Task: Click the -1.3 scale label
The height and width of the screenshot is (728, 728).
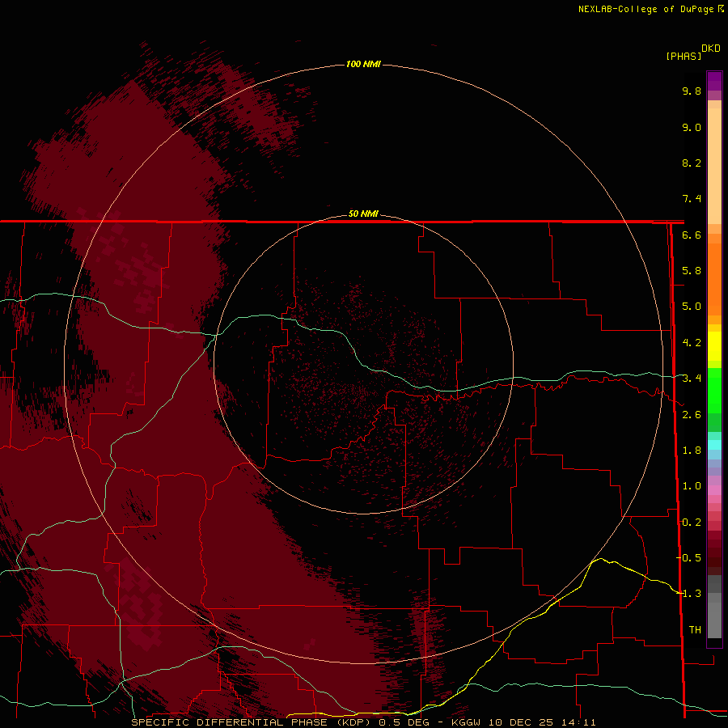Action: (689, 594)
